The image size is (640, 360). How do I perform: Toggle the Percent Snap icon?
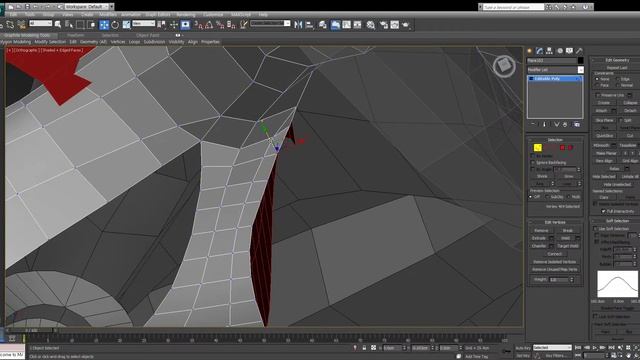pos(220,25)
